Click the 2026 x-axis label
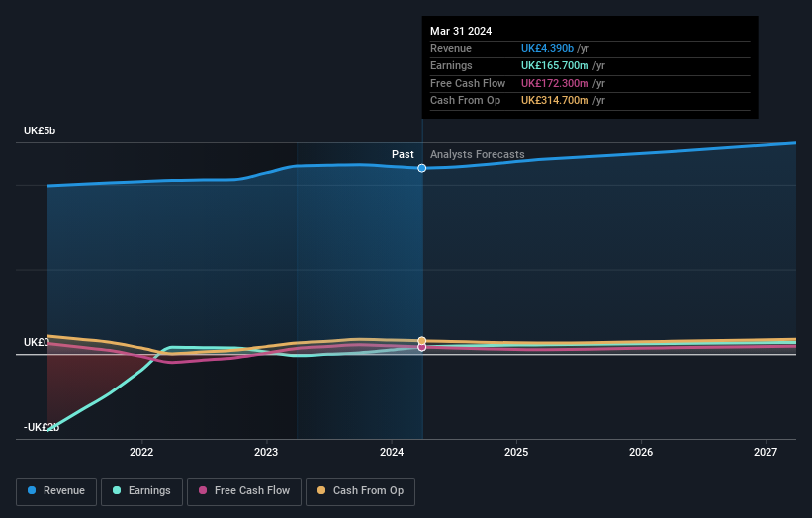This screenshot has height=518, width=812. tap(641, 452)
